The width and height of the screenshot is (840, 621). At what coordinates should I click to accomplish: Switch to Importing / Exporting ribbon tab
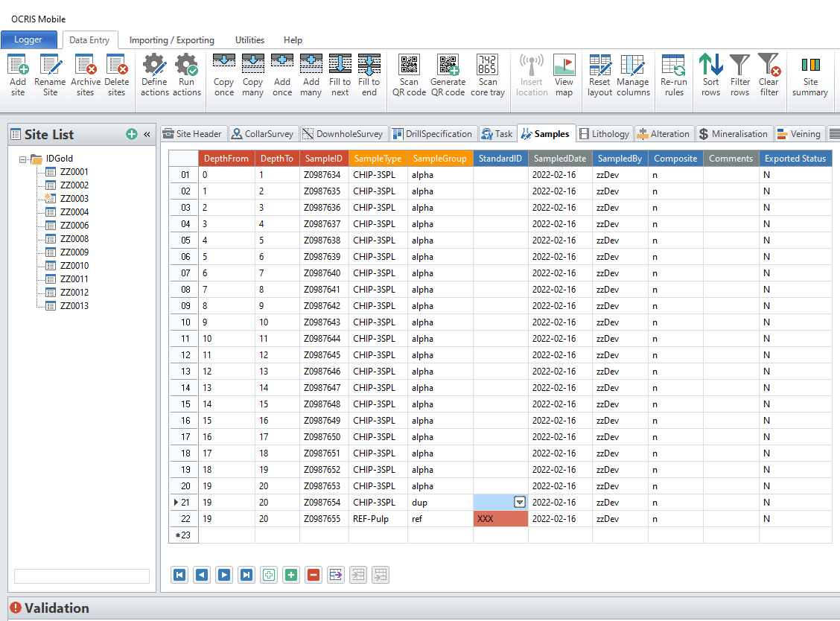tap(171, 40)
